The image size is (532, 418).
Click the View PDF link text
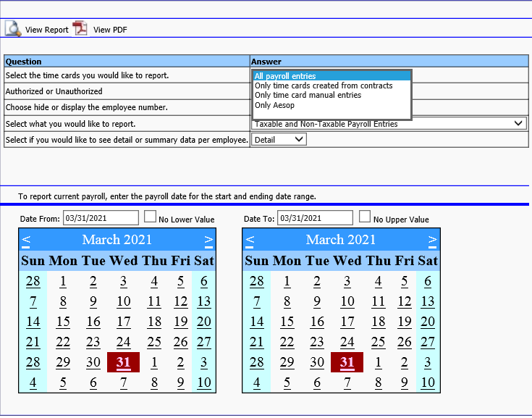(x=110, y=30)
